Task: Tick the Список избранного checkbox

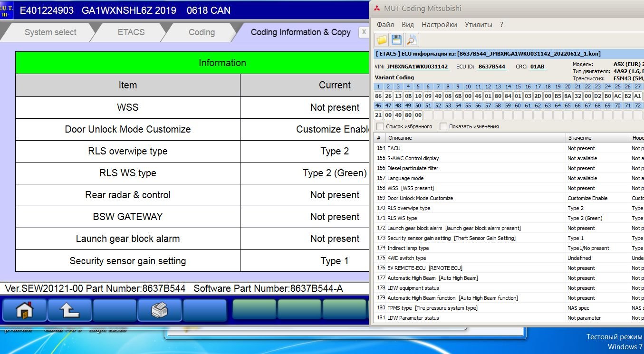Action: tap(380, 126)
